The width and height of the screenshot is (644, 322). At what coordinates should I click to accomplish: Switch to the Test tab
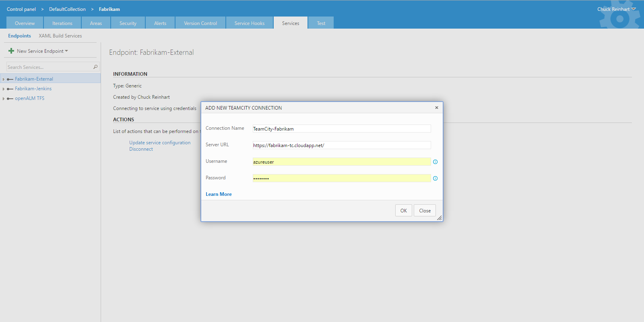pyautogui.click(x=321, y=23)
